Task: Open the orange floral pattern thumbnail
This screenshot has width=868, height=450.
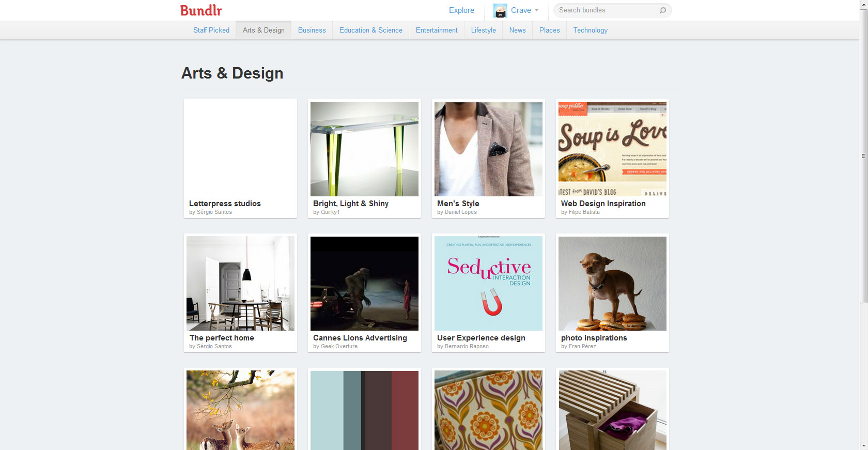Action: click(x=488, y=410)
